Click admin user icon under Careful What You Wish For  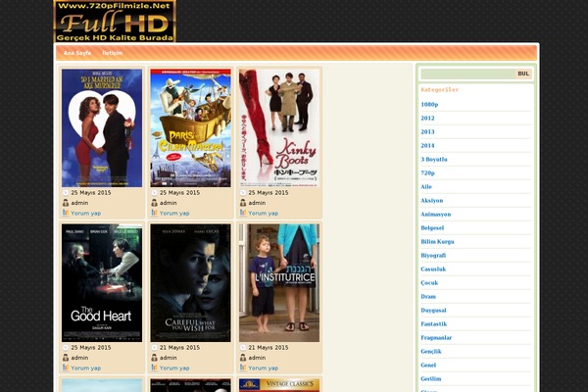coord(154,358)
